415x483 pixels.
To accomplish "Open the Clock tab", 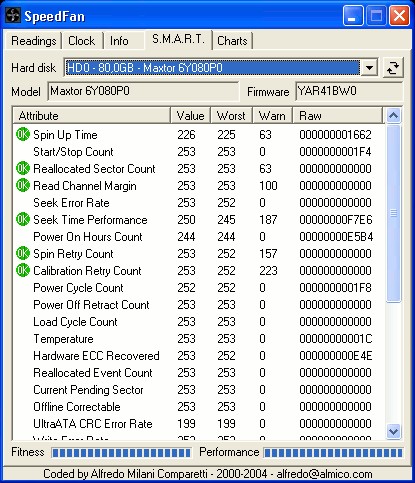I will (x=82, y=41).
